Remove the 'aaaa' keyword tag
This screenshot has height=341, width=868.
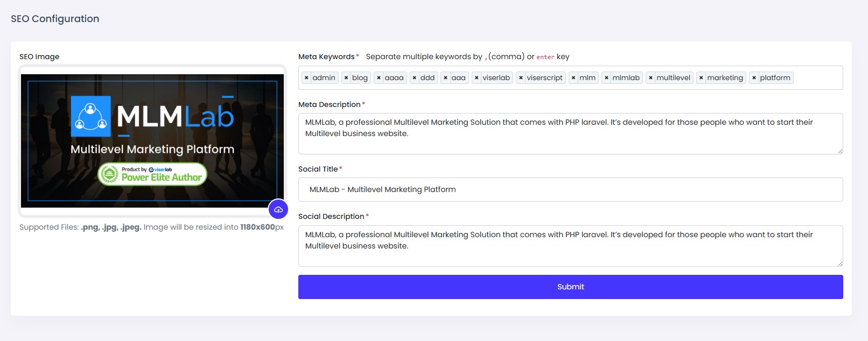coord(379,78)
